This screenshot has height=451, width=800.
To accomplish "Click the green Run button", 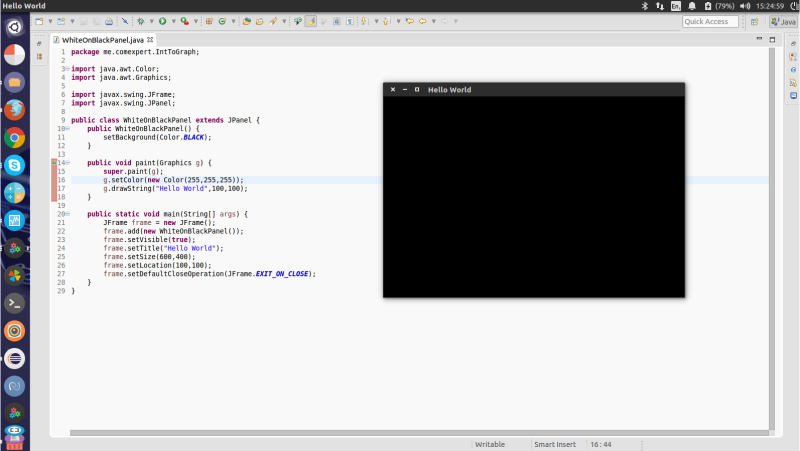I will [163, 21].
